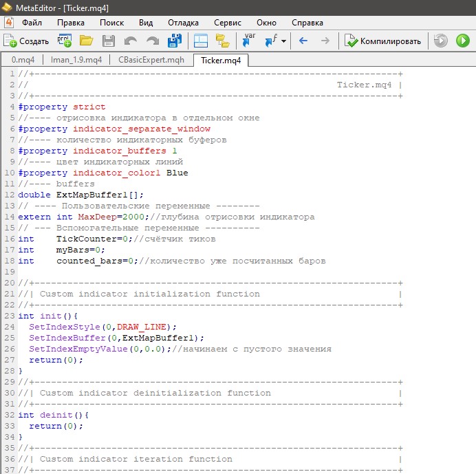The width and height of the screenshot is (476, 474).
Task: Click the undo arrow icon
Action: [x=131, y=41]
